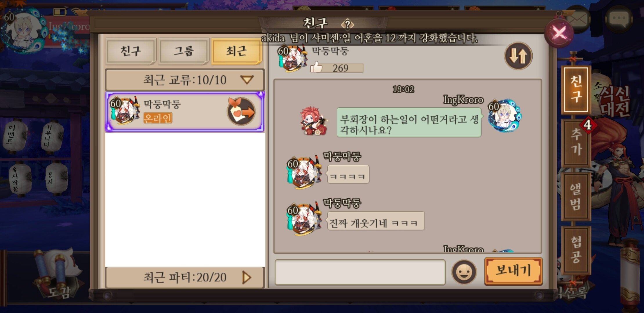
Task: Click the 이벤트 lantern
Action: click(15, 135)
